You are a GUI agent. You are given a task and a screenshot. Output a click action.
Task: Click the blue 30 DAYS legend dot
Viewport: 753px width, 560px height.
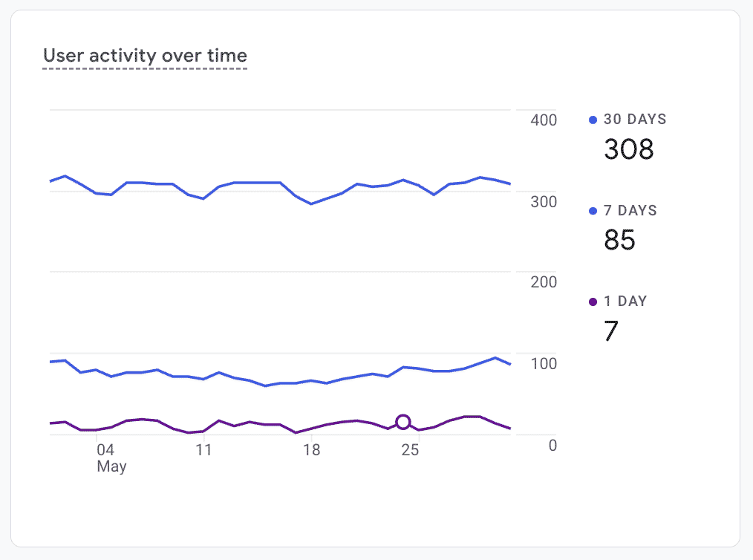click(593, 120)
